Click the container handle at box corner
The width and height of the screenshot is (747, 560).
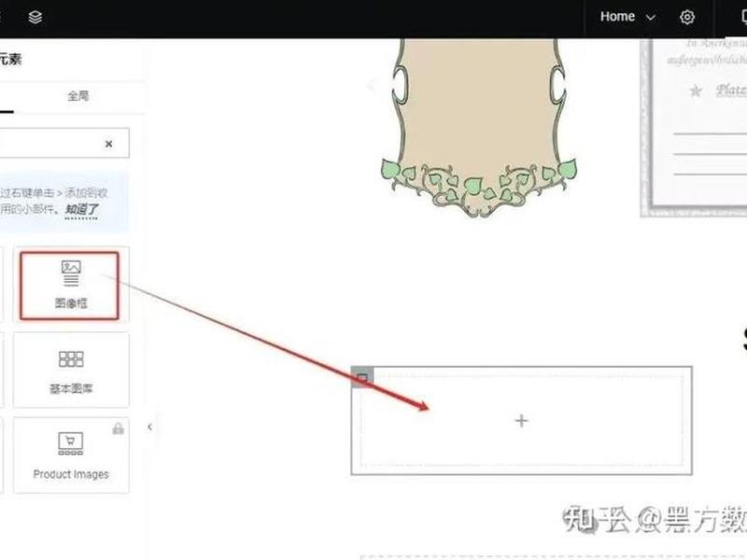pyautogui.click(x=362, y=378)
